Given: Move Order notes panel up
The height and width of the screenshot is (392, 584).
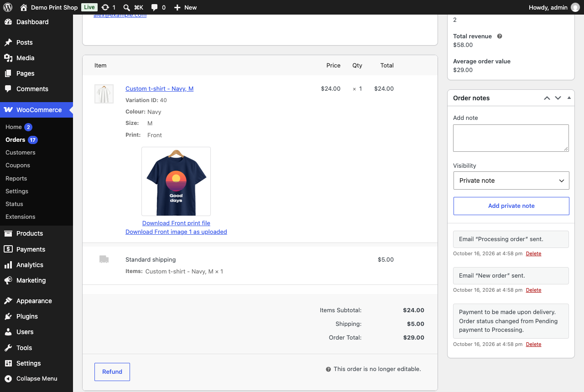Looking at the screenshot, I should pos(547,98).
